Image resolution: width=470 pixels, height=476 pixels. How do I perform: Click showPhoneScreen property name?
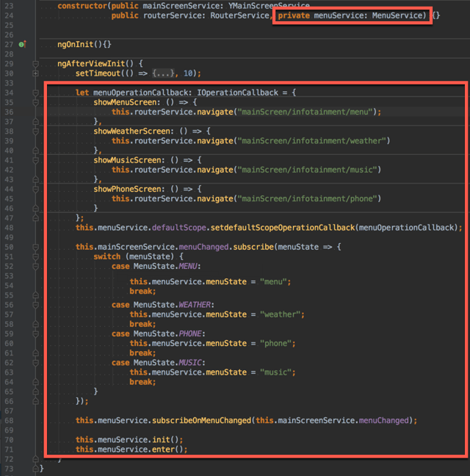128,189
